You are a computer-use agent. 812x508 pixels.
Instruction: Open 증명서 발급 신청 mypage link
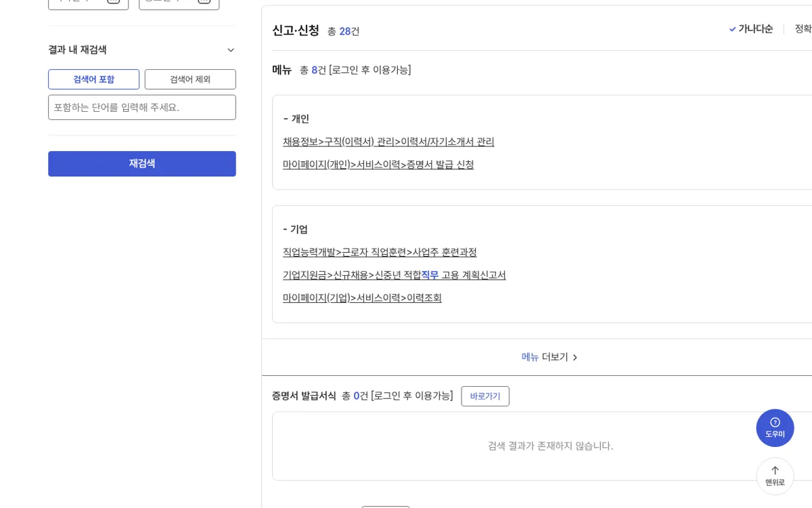coord(378,165)
